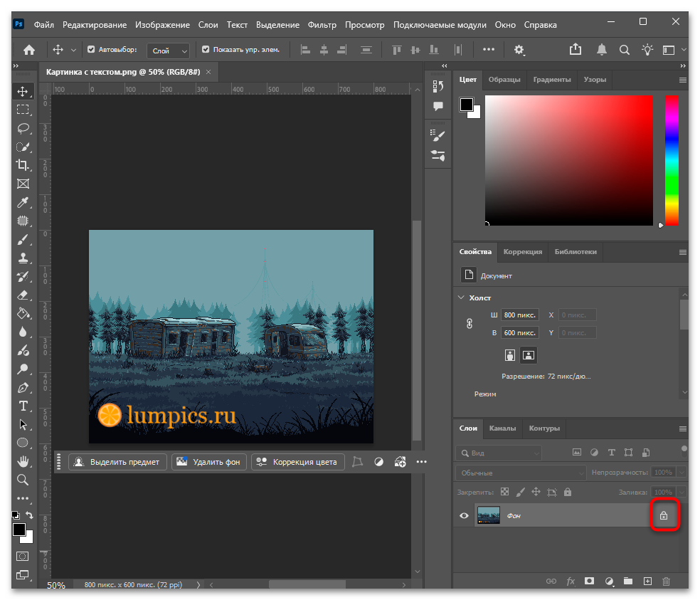700x600 pixels.
Task: Select the Crop tool
Action: point(23,165)
